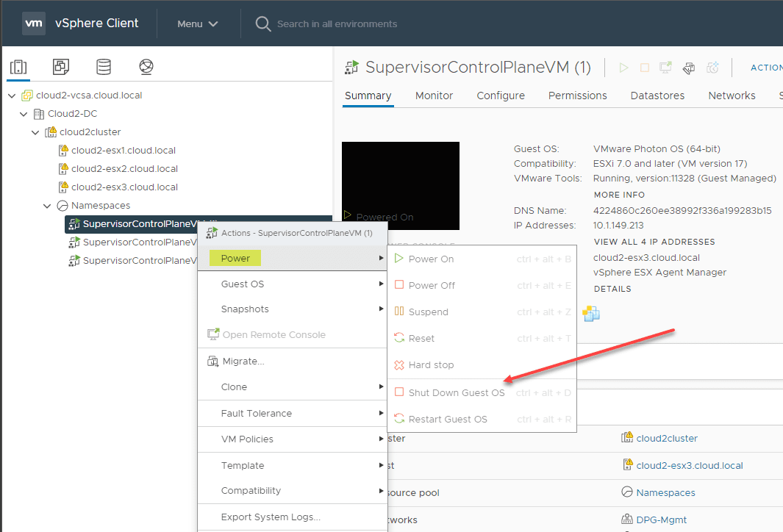This screenshot has height=532, width=783.
Task: Select Shut Down Guest OS option
Action: (x=457, y=393)
